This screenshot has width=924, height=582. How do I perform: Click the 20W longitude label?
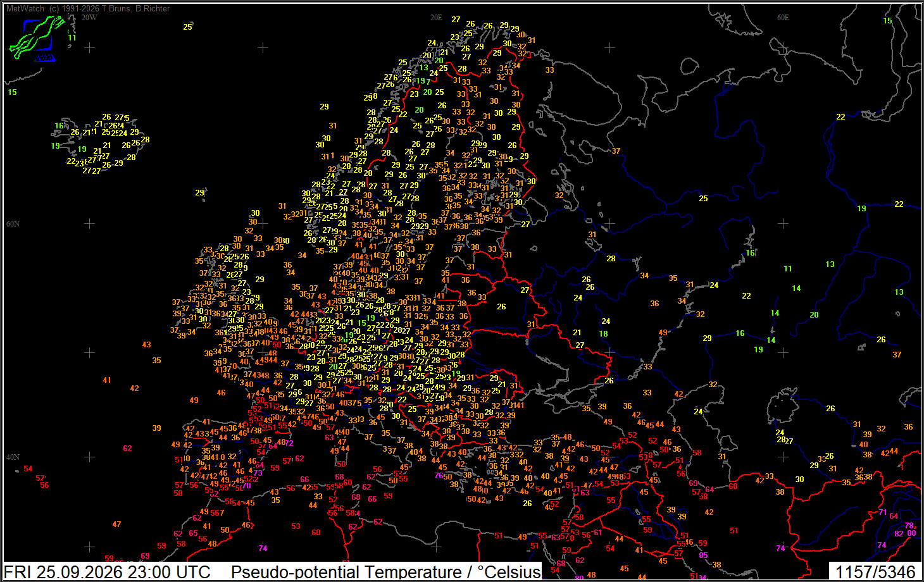[89, 18]
